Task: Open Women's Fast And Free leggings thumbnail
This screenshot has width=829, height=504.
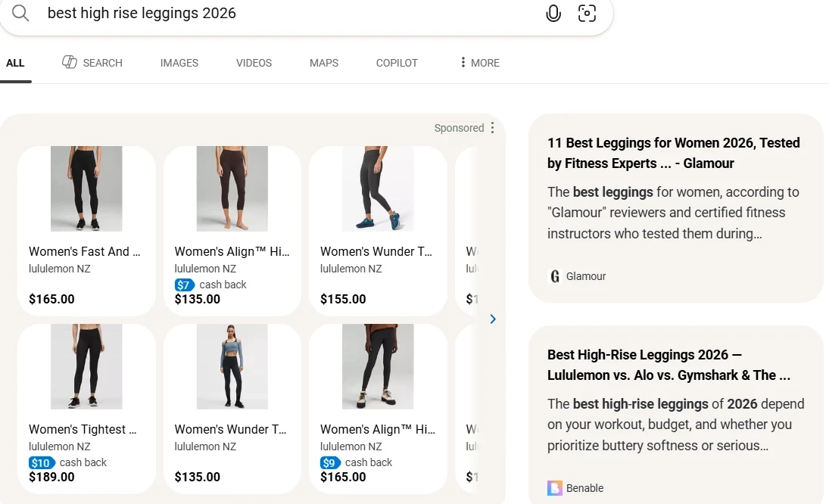Action: pos(86,189)
